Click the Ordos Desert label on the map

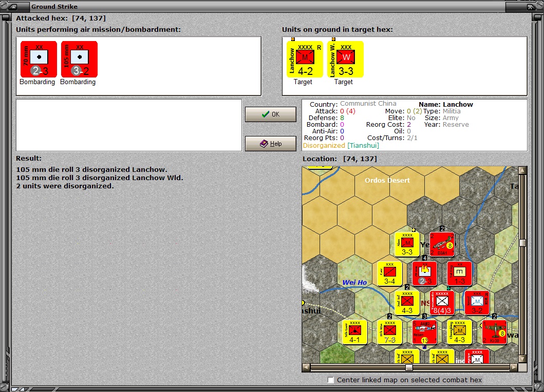tap(387, 180)
